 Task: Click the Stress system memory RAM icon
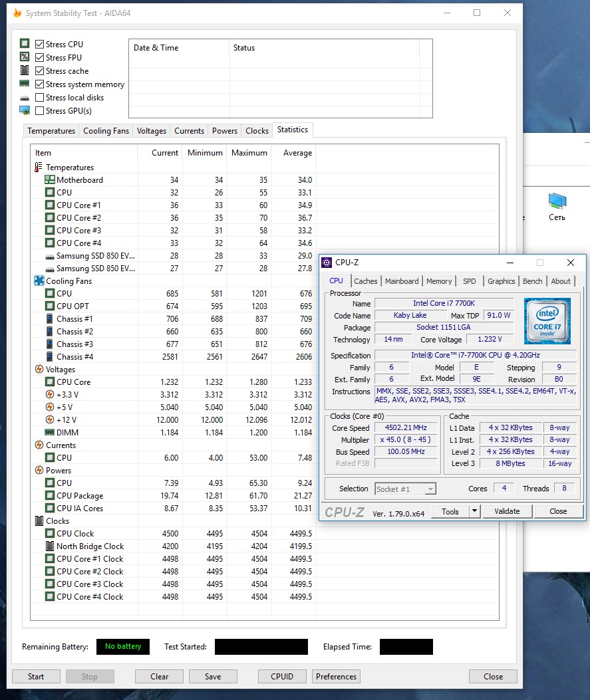(x=25, y=84)
